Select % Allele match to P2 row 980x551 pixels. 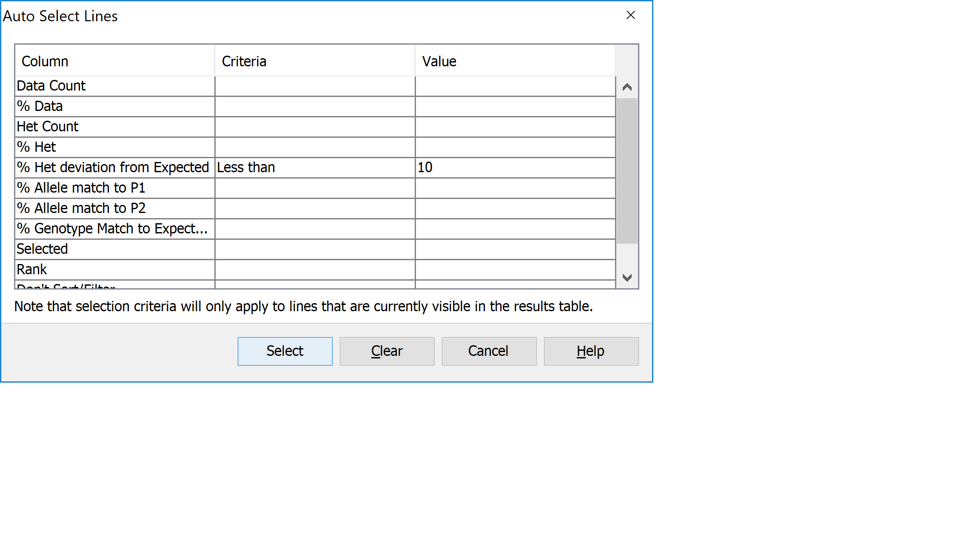point(115,209)
